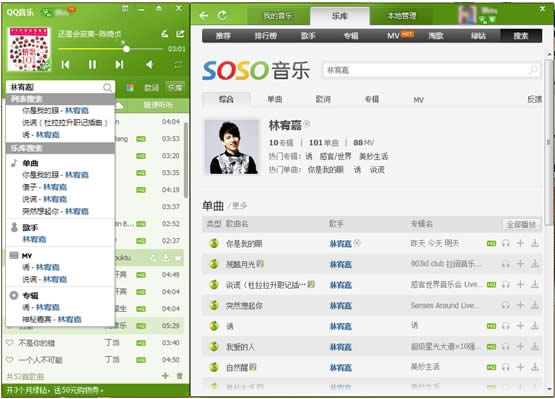This screenshot has height=399, width=555.
Task: Click the share icon beside song title
Action: point(180,34)
